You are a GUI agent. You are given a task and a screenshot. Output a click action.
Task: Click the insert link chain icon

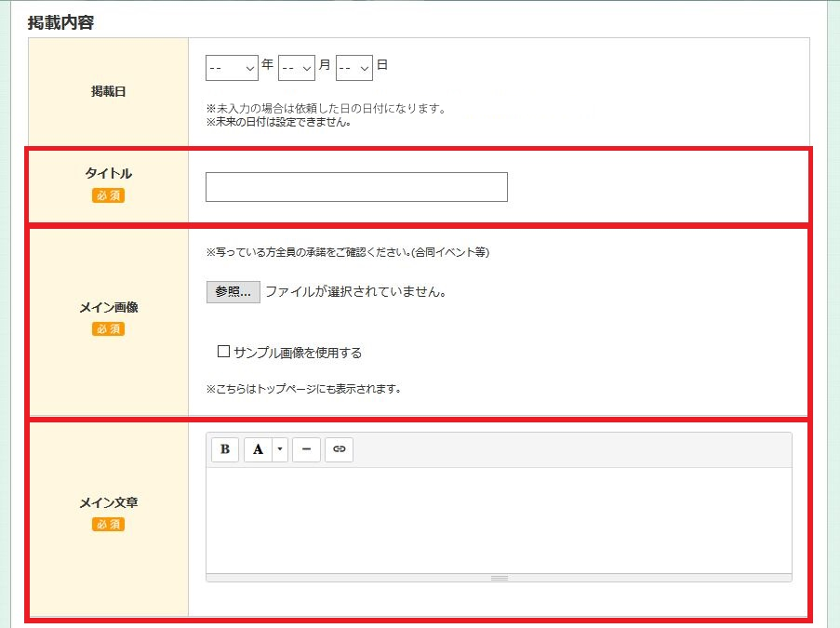coord(339,449)
